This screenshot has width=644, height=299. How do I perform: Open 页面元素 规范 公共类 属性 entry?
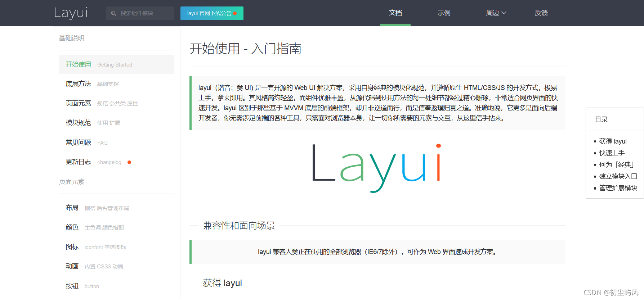(117, 103)
